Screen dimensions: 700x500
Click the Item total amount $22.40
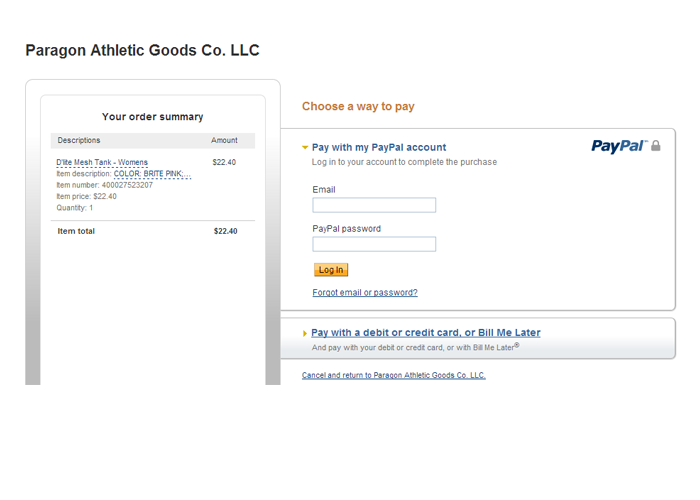coord(225,231)
